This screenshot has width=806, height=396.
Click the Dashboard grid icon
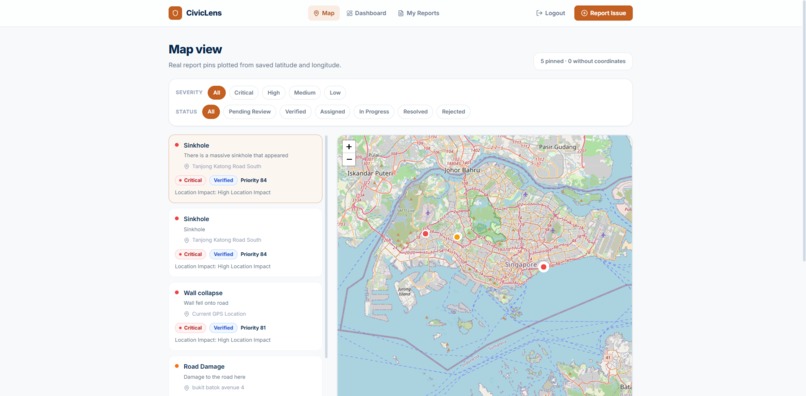click(350, 13)
